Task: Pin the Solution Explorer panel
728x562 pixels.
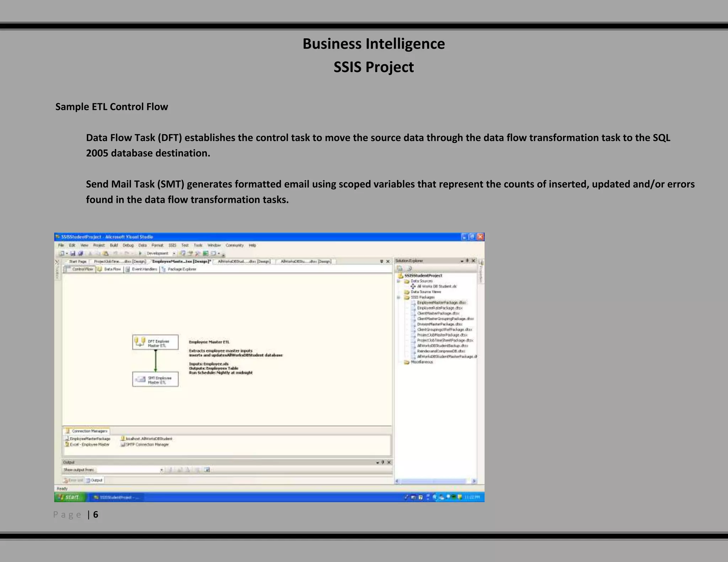Action: (x=467, y=261)
